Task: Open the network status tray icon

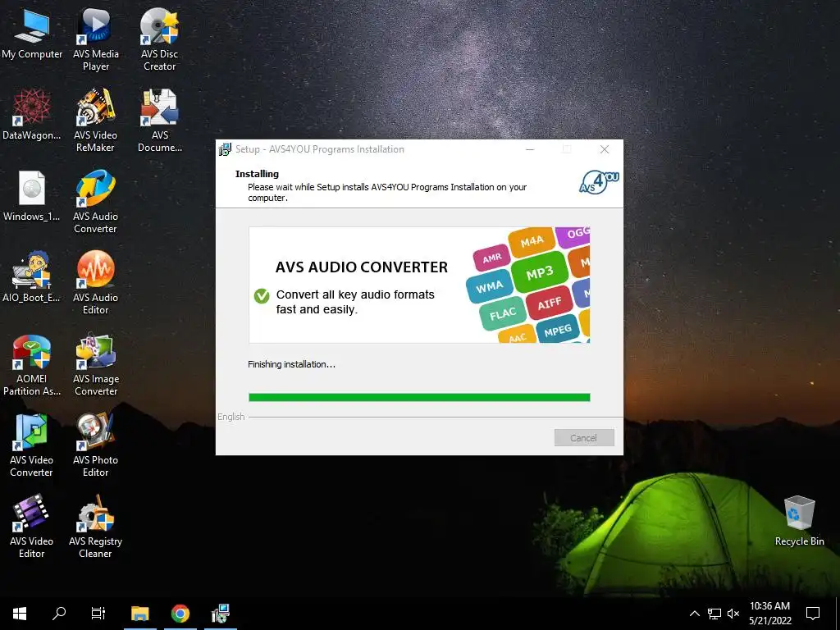Action: coord(714,614)
